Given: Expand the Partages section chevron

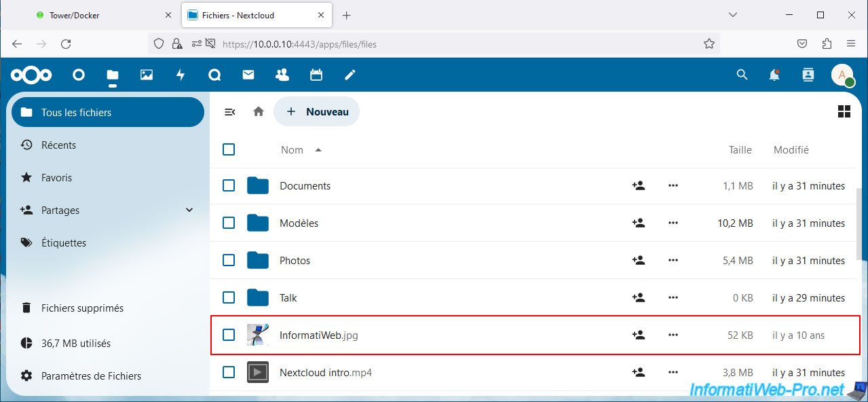Looking at the screenshot, I should [189, 210].
